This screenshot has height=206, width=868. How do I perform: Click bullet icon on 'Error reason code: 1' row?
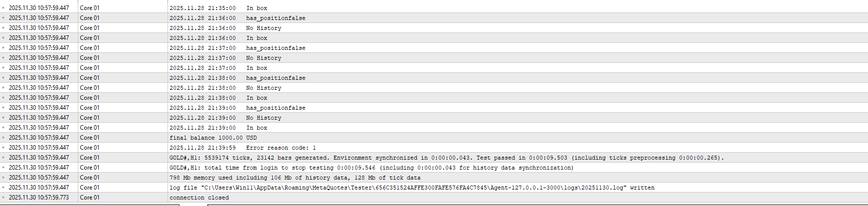(x=3, y=148)
